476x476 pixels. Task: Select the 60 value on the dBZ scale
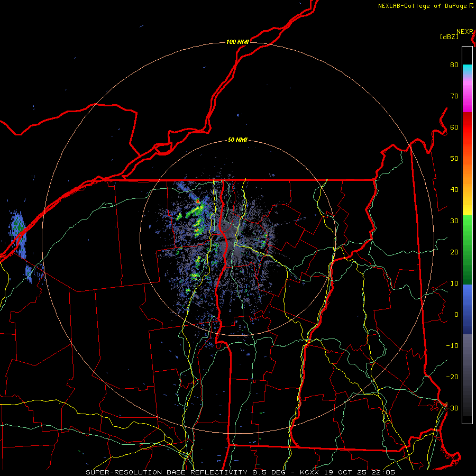pos(454,127)
